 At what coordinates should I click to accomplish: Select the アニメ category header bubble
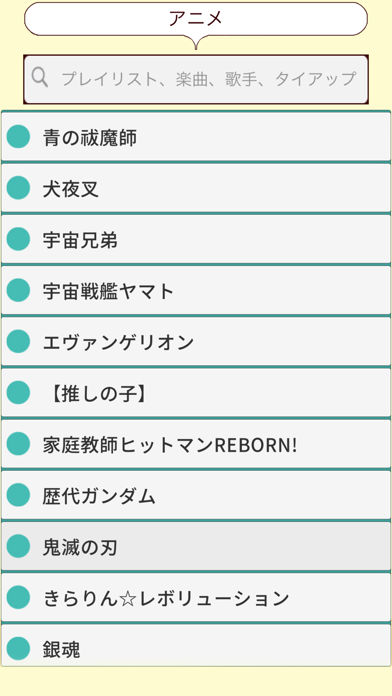[196, 19]
